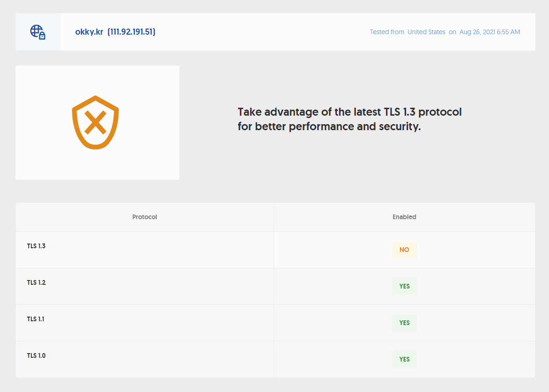Select the IP address 111.92.191.51
Viewport: 549px width, 392px height.
coord(132,32)
